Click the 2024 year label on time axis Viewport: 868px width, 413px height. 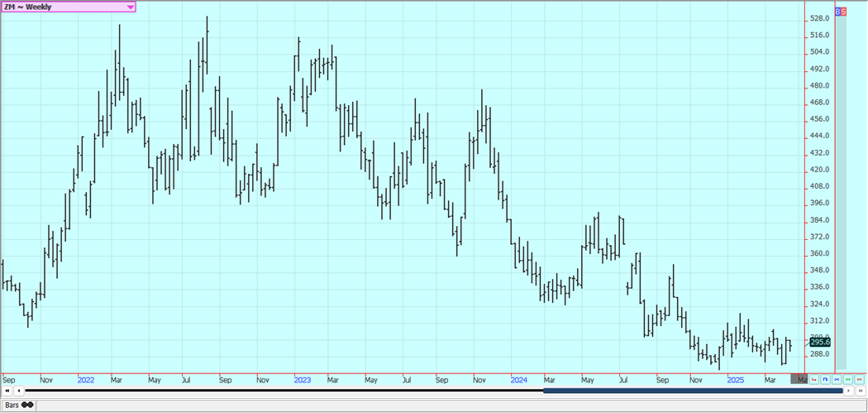[518, 380]
